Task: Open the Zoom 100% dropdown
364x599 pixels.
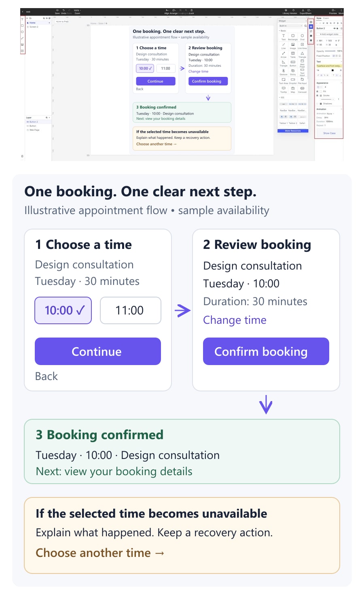Action: (77, 11)
